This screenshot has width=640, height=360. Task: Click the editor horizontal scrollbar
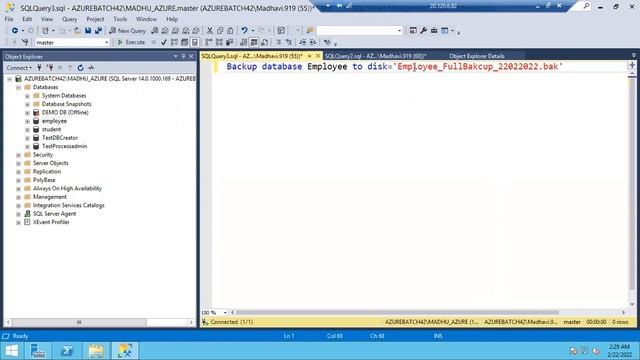tap(397, 313)
